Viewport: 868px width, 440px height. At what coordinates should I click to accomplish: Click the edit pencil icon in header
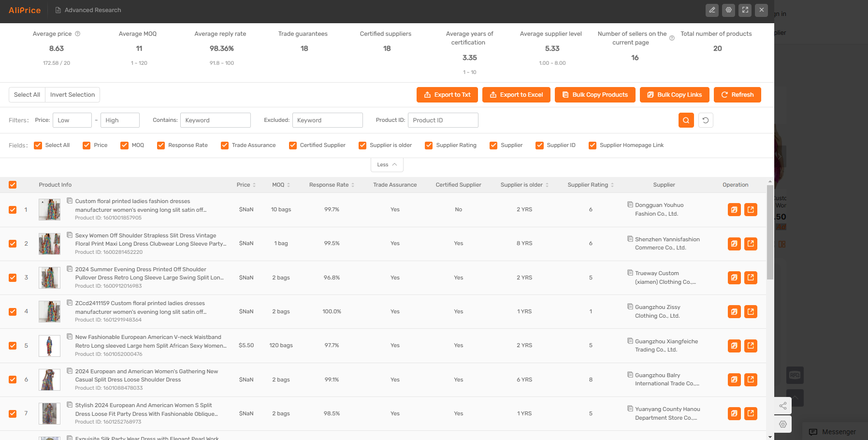pyautogui.click(x=712, y=10)
